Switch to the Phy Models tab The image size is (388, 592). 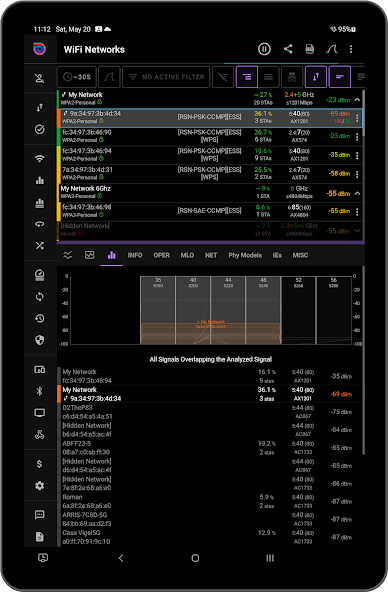(245, 255)
